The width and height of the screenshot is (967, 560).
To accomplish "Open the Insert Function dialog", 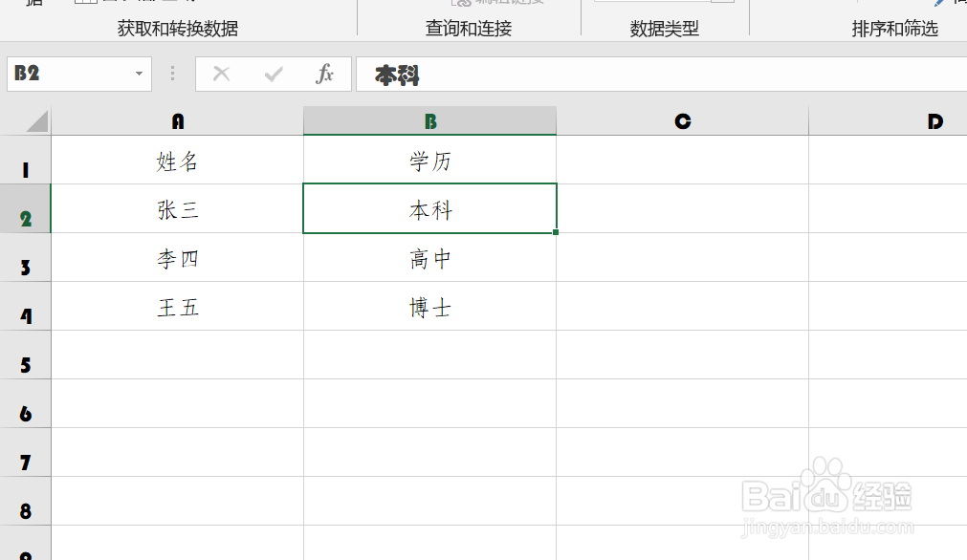I will tap(324, 73).
